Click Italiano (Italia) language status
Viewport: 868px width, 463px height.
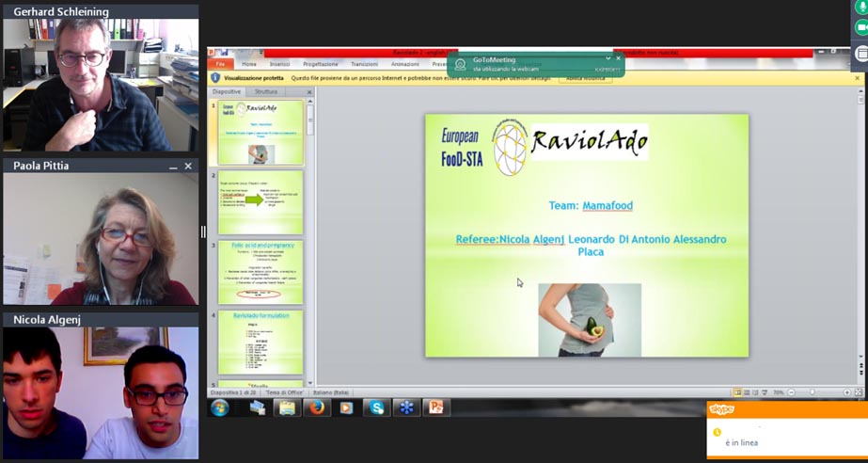coord(331,392)
